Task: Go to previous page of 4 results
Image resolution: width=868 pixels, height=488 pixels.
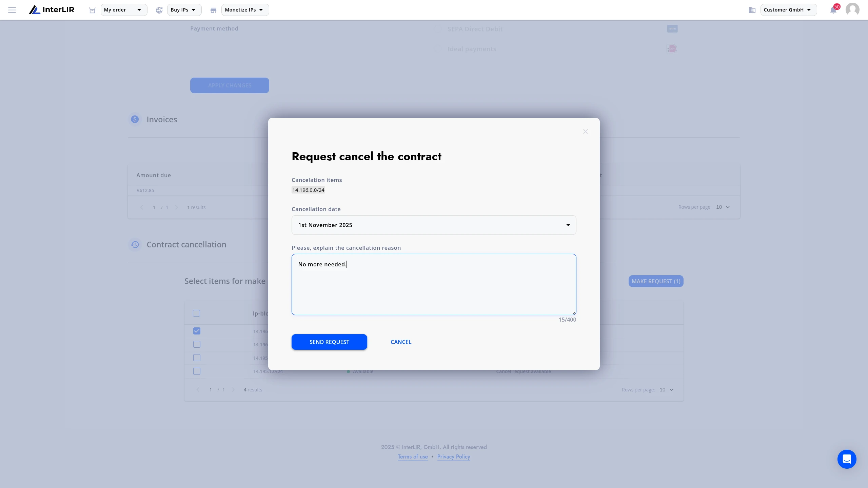Action: click(x=198, y=390)
